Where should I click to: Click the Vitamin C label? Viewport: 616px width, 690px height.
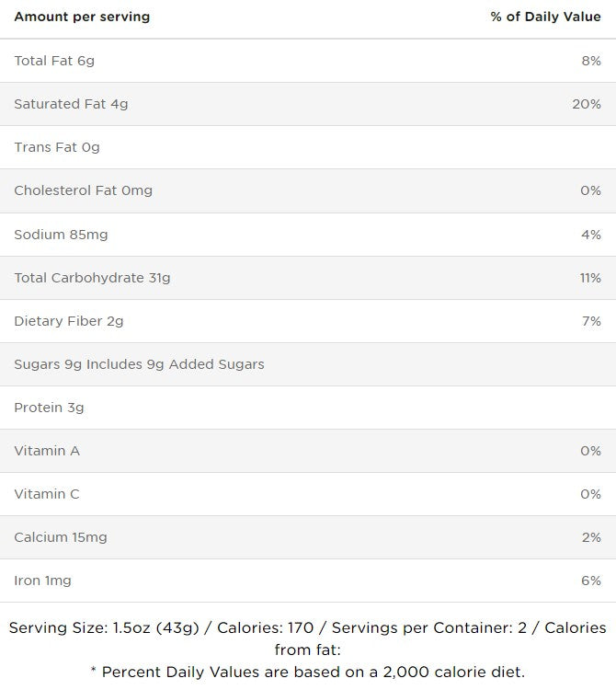(x=47, y=494)
